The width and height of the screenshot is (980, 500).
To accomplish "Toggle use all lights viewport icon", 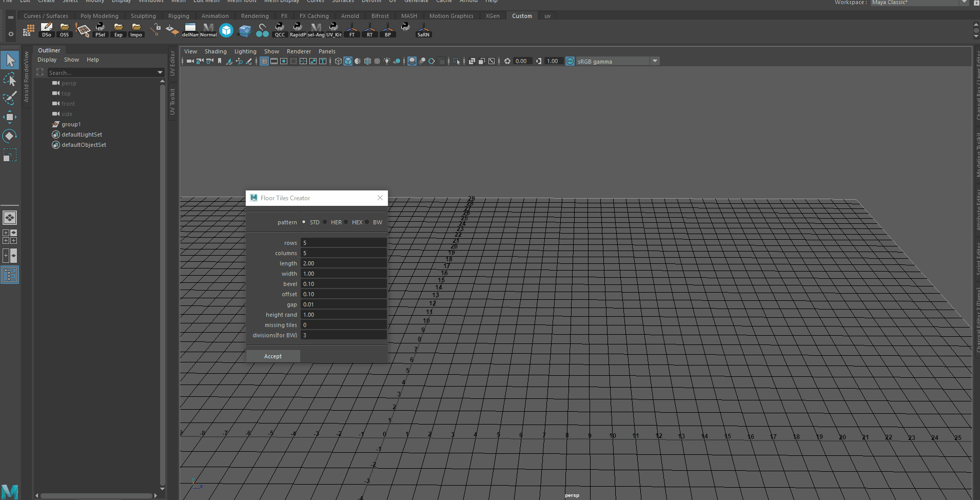I will pos(387,61).
